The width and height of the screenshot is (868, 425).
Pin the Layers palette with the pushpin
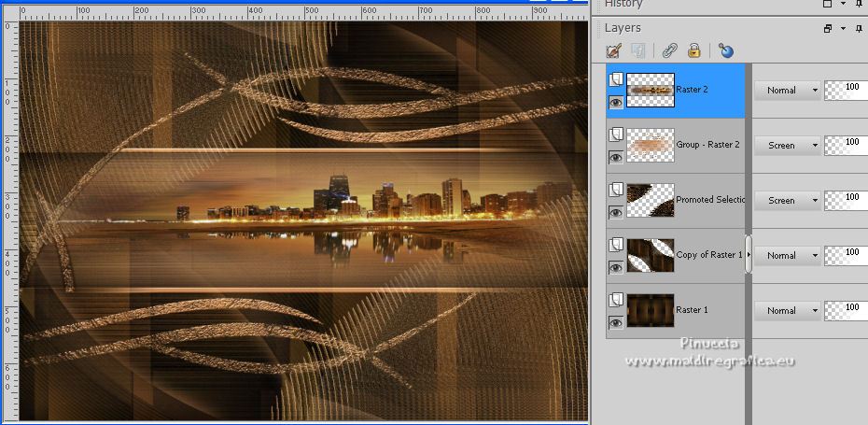coord(858,28)
